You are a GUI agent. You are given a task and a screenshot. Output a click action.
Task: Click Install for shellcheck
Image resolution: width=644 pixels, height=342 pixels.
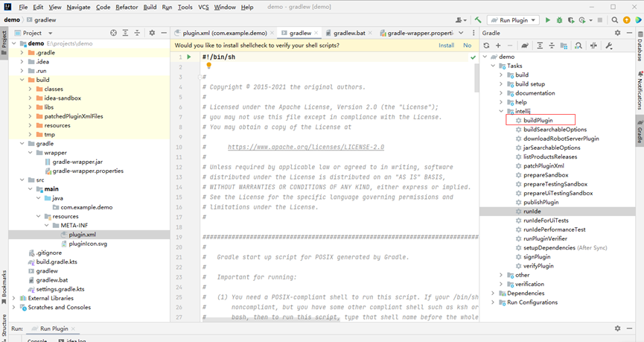click(x=446, y=45)
